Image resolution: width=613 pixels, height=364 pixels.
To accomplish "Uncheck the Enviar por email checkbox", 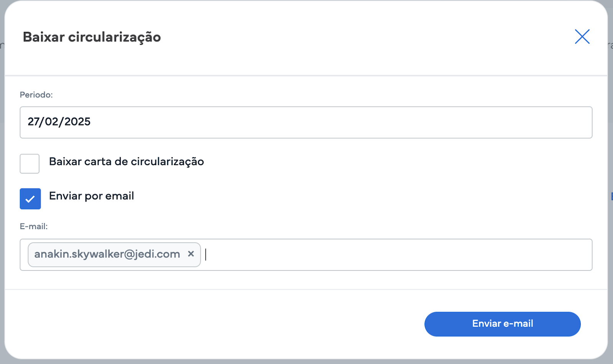I will (30, 198).
